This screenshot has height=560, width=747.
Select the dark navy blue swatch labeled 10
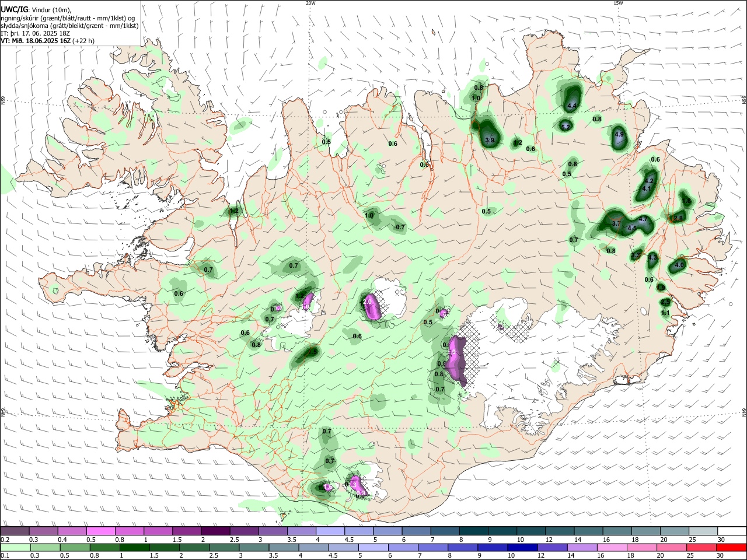[522, 547]
